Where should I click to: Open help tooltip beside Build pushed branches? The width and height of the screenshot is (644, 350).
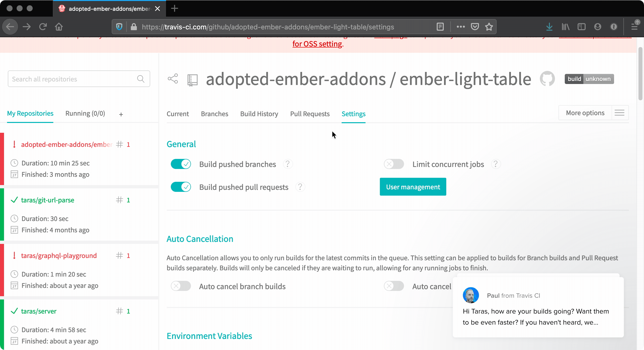[288, 164]
